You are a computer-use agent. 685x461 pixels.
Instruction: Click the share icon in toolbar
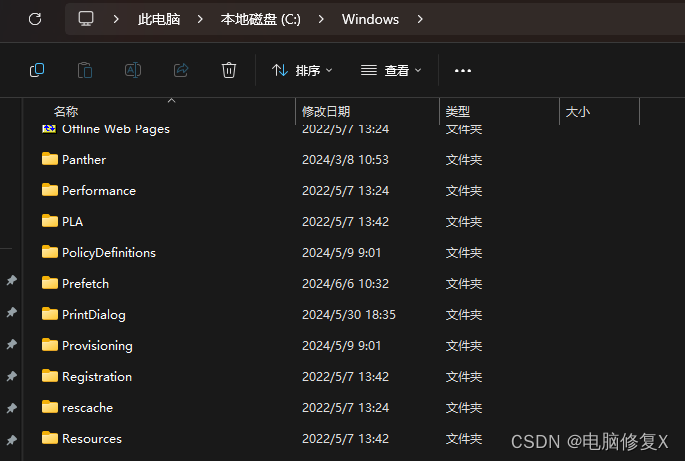click(181, 70)
